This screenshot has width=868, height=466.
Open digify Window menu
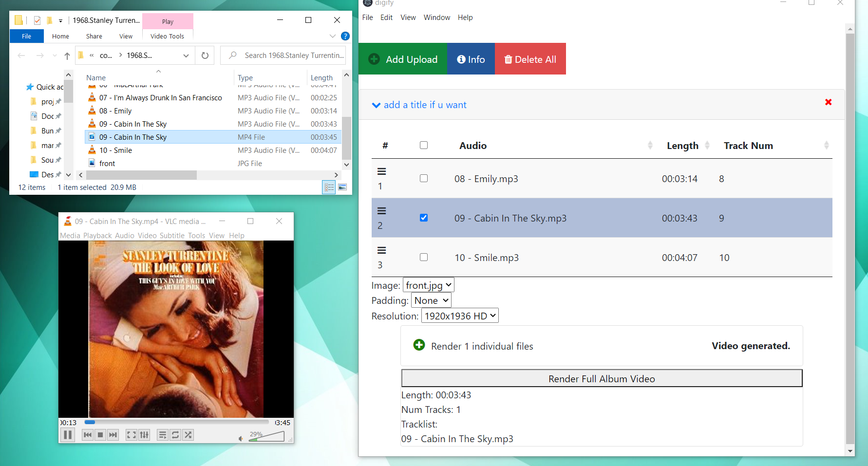437,18
